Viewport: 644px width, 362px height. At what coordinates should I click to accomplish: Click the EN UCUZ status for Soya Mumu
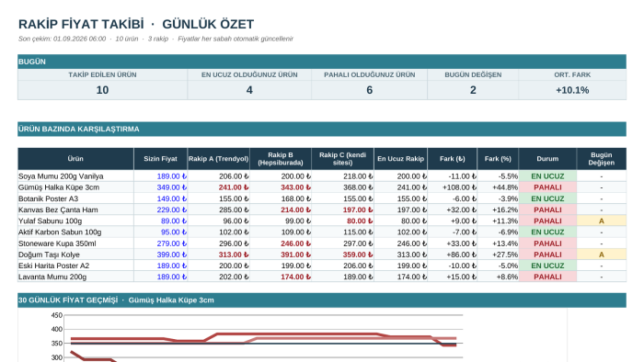(x=547, y=176)
